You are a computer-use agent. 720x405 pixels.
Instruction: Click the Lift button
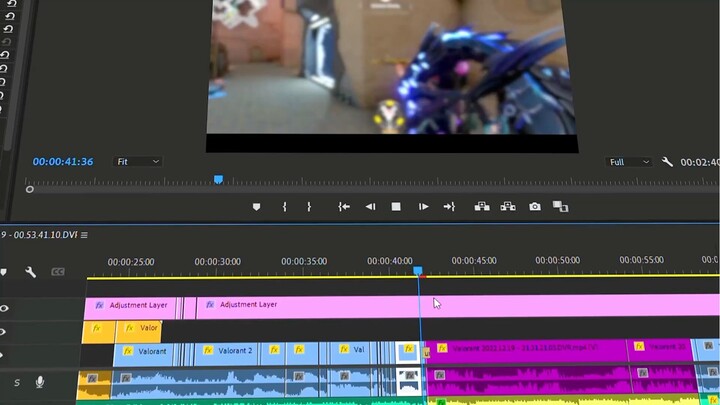point(481,207)
